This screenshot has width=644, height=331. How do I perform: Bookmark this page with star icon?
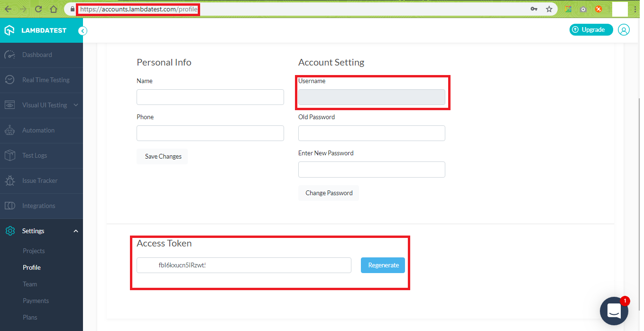(549, 9)
